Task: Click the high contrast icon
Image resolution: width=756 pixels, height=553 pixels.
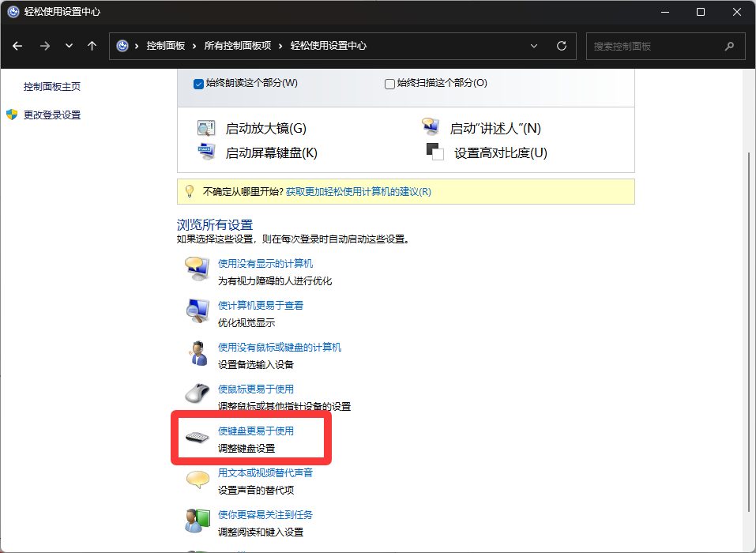Action: pyautogui.click(x=435, y=152)
